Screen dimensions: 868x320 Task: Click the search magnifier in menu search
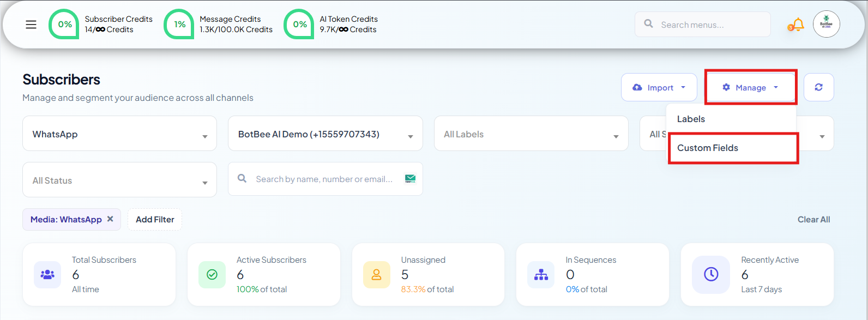coord(648,23)
